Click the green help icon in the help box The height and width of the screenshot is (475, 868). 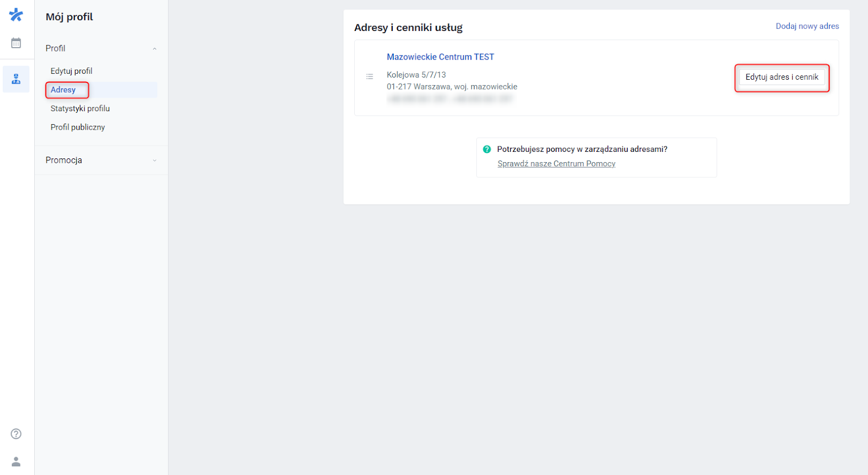coord(487,149)
